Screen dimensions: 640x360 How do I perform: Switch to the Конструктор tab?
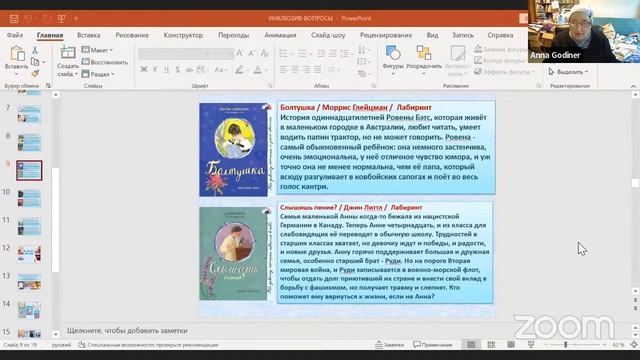183,35
